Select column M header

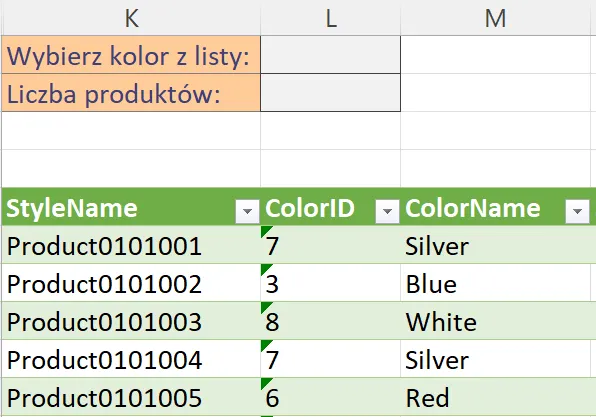[498, 18]
